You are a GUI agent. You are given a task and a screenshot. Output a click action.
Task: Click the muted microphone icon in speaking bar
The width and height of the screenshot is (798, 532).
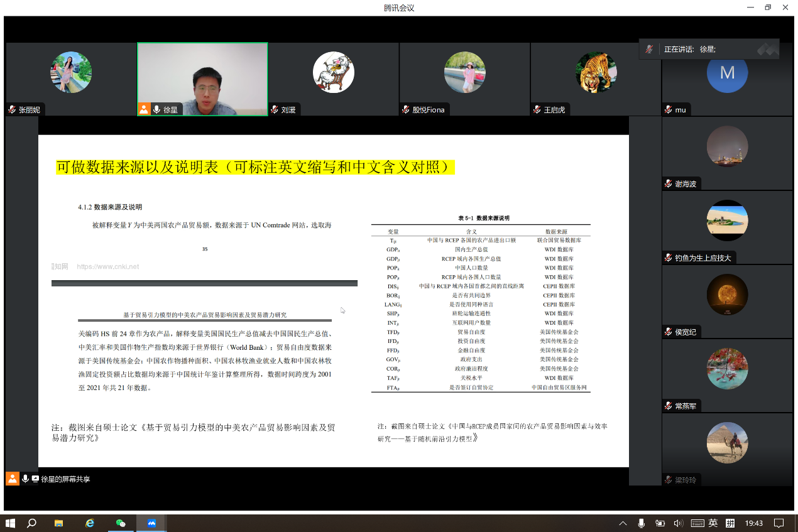pos(650,49)
